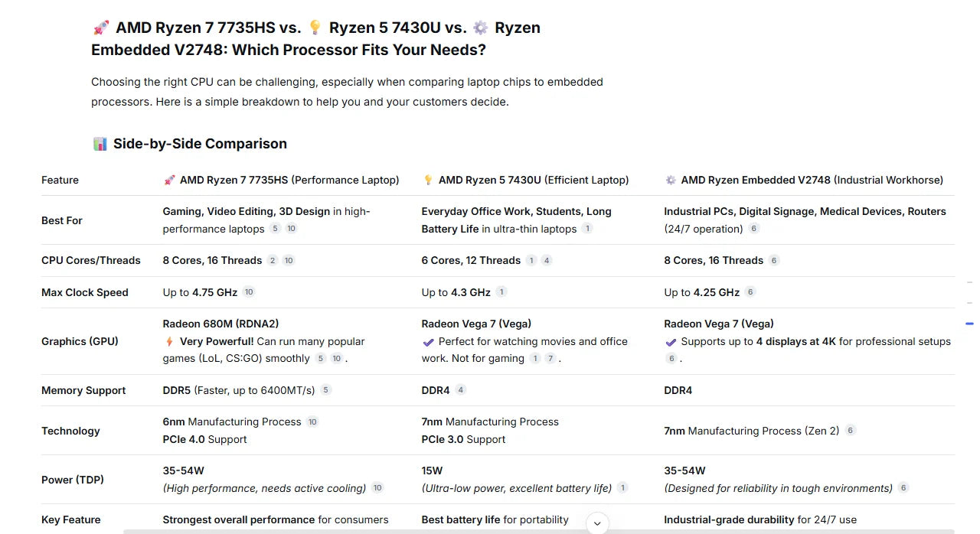Click 'PCIe 4.0 Support' text

click(205, 439)
